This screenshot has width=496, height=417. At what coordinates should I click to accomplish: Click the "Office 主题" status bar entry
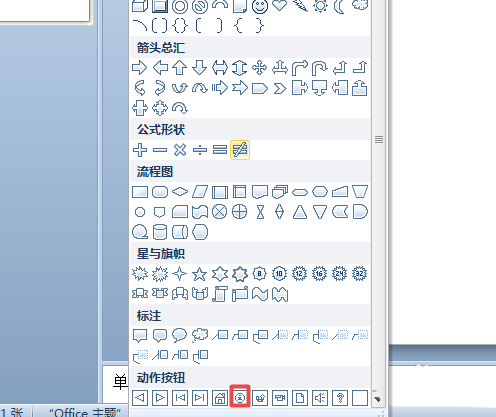[85, 413]
